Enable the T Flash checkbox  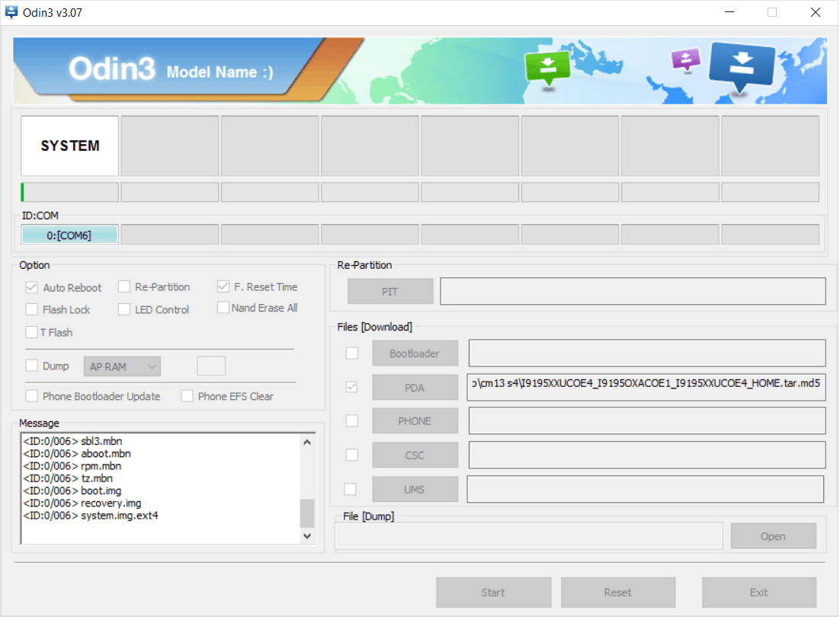31,332
